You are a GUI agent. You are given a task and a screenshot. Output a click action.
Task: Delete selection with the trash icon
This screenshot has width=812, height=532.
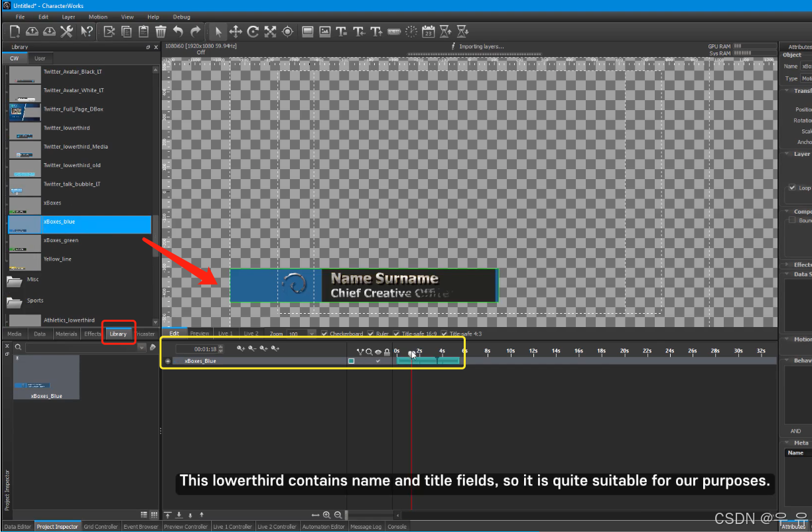pos(161,31)
